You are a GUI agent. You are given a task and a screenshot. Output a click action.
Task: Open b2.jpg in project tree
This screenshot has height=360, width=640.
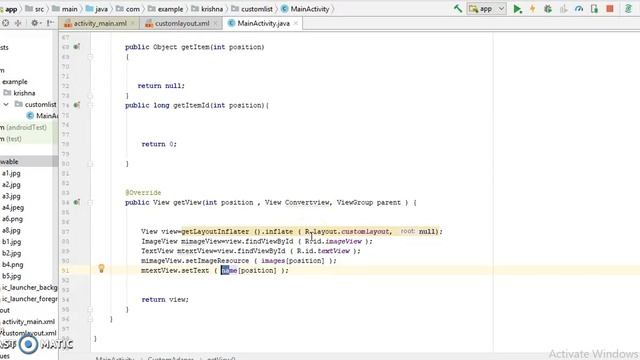(11, 253)
